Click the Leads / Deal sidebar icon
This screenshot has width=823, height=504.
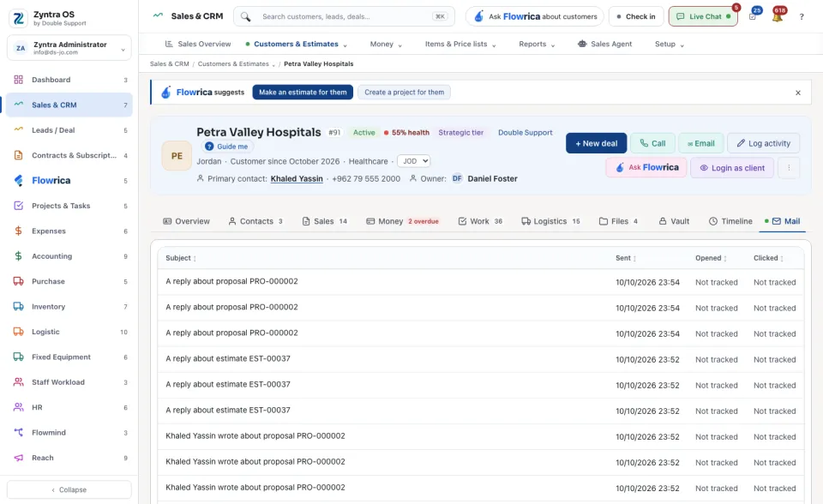tap(18, 129)
